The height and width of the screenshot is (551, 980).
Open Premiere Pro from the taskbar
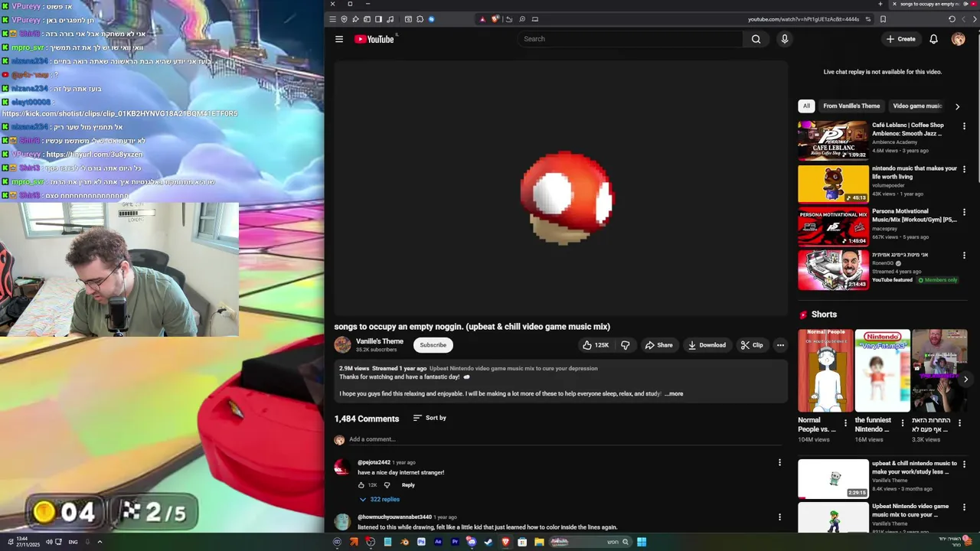(455, 542)
